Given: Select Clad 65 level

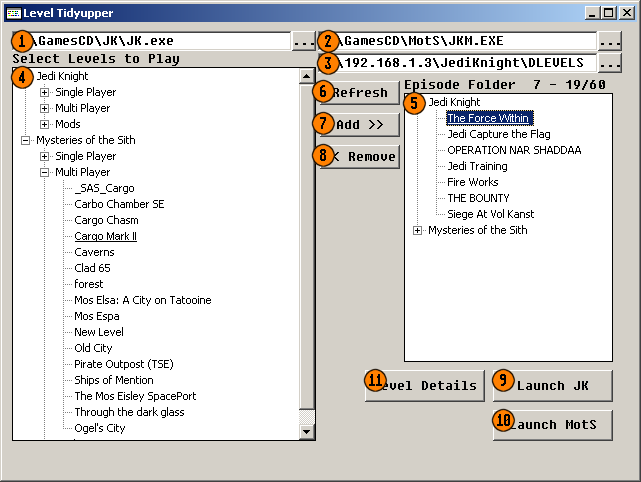Looking at the screenshot, I should tap(92, 268).
